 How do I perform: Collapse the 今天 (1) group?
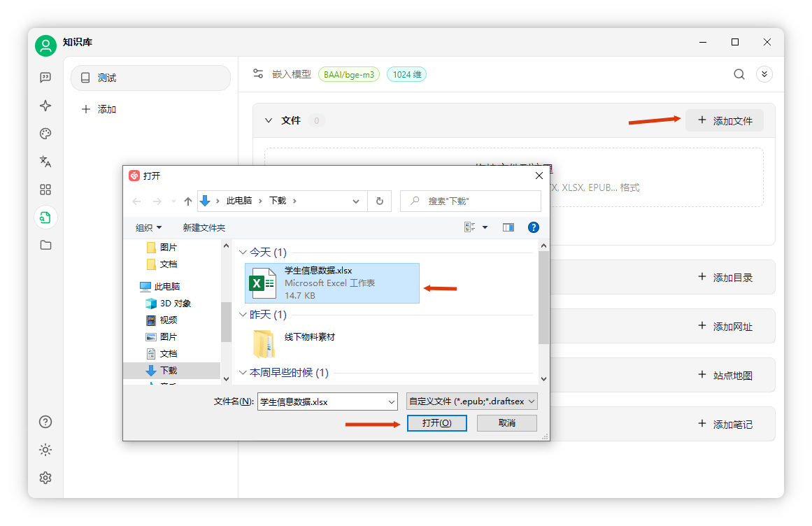click(x=243, y=252)
